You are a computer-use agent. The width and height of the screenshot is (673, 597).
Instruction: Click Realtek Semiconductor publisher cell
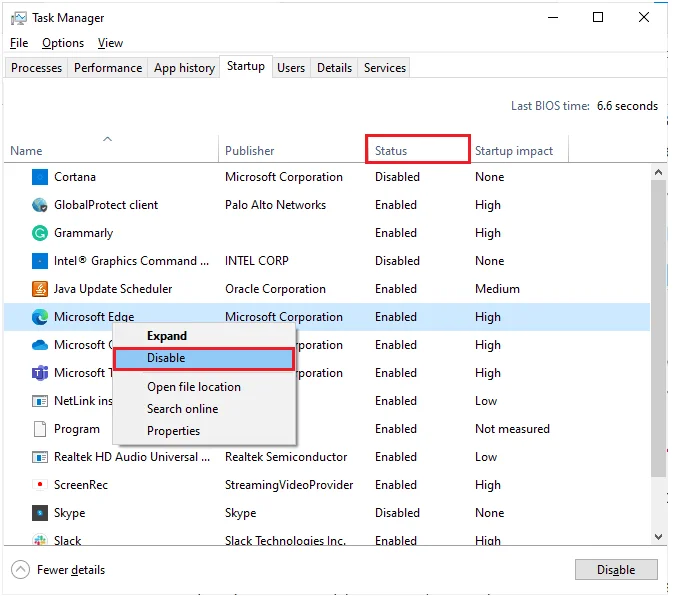coord(286,457)
